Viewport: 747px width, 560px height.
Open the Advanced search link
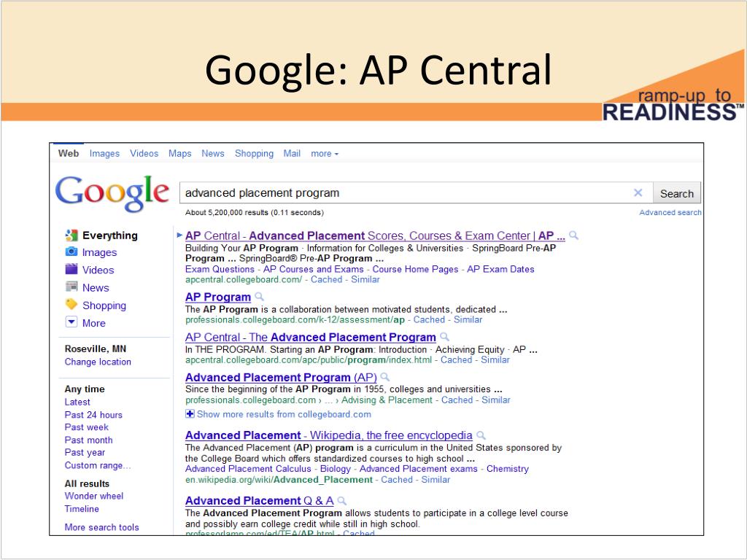coord(670,212)
